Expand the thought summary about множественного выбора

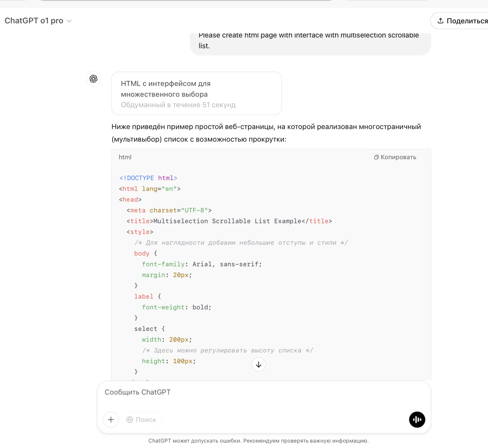coord(196,93)
